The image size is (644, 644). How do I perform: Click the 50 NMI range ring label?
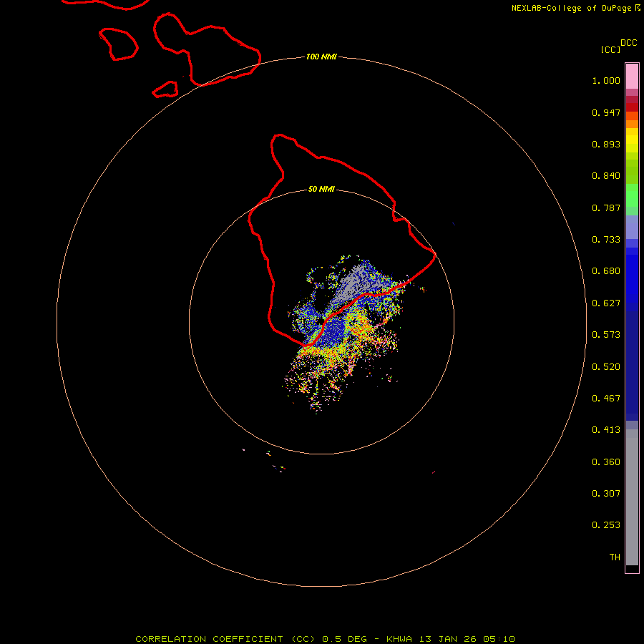click(321, 189)
